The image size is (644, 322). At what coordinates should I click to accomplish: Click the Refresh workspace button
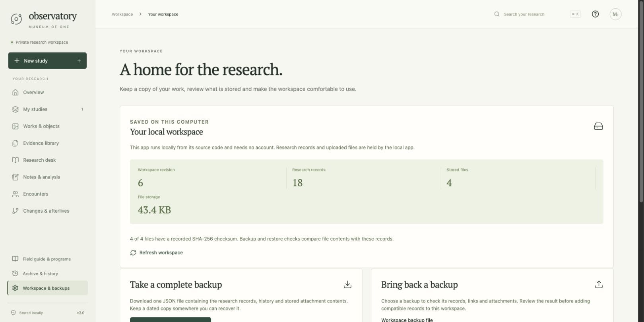click(156, 253)
